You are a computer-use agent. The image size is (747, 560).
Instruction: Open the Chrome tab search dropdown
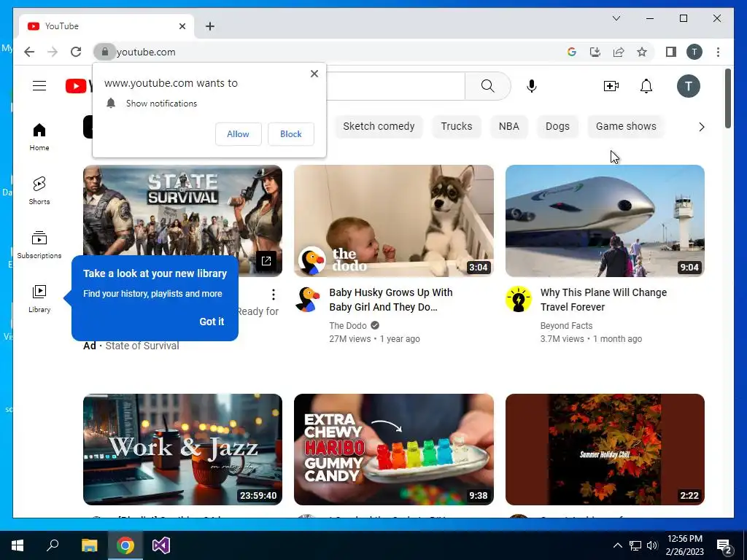[616, 18]
